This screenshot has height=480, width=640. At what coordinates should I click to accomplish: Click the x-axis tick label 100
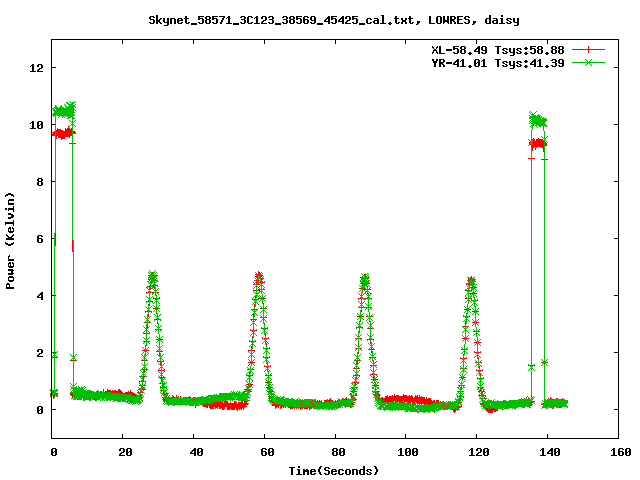(408, 452)
